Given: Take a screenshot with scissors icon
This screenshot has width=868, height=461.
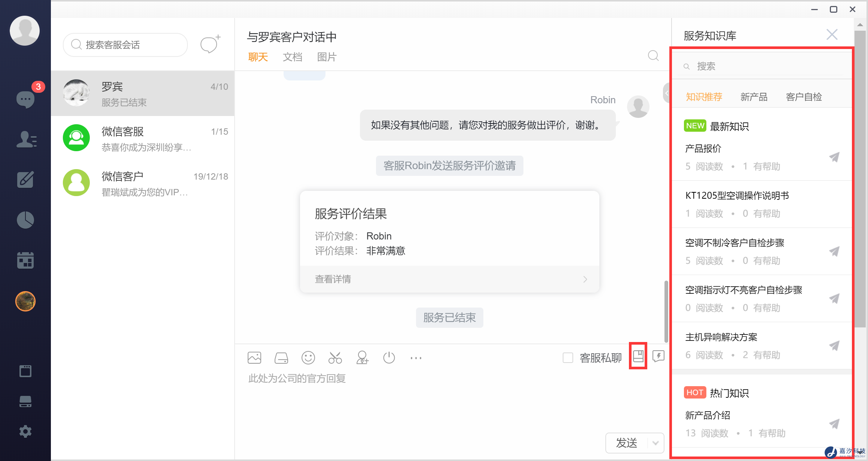Looking at the screenshot, I should (x=335, y=358).
